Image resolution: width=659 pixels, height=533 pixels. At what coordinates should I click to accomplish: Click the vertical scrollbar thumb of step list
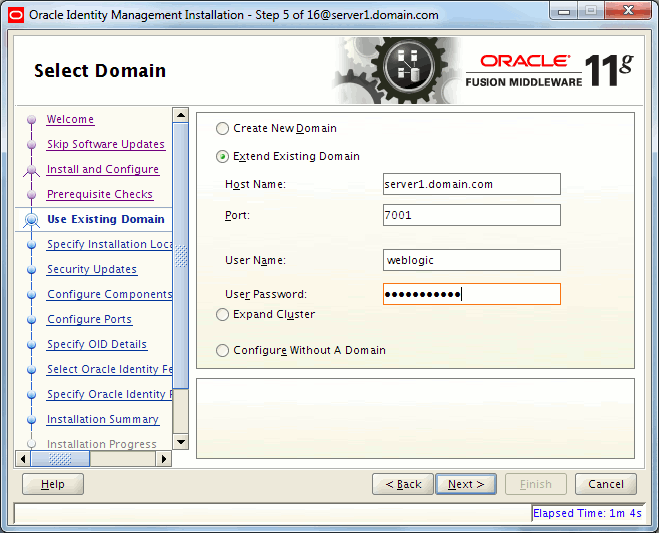pyautogui.click(x=181, y=256)
